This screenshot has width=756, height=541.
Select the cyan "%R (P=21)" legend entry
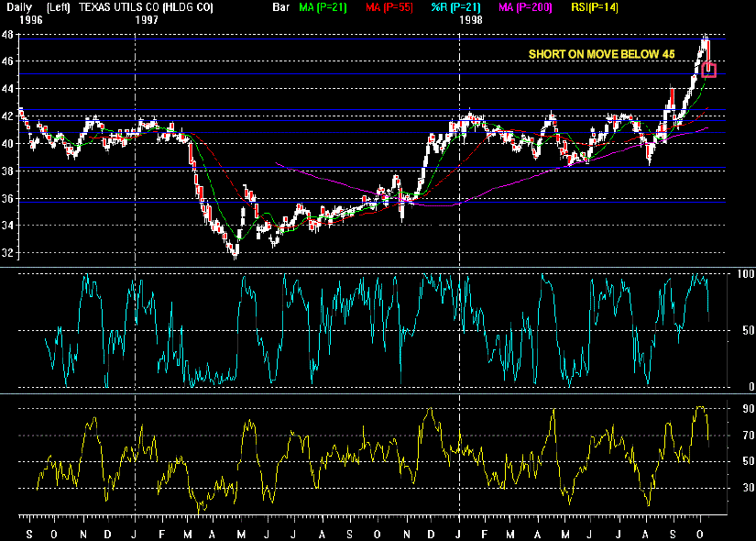(455, 7)
